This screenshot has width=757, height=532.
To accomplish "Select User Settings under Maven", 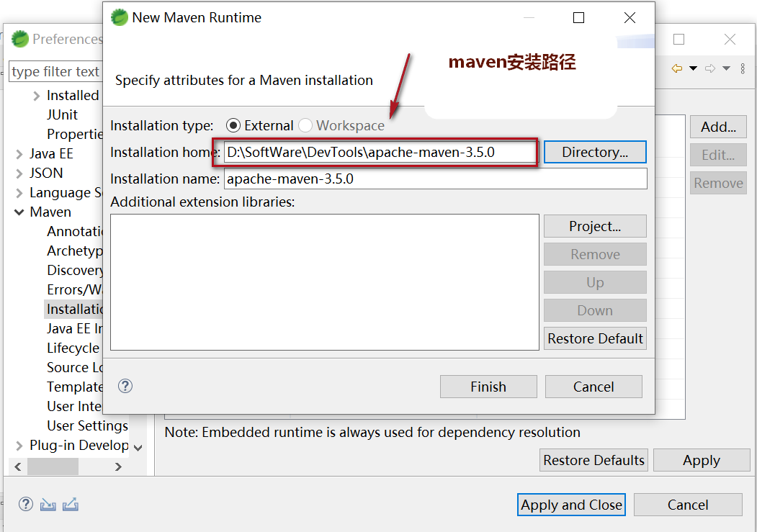I will (87, 425).
